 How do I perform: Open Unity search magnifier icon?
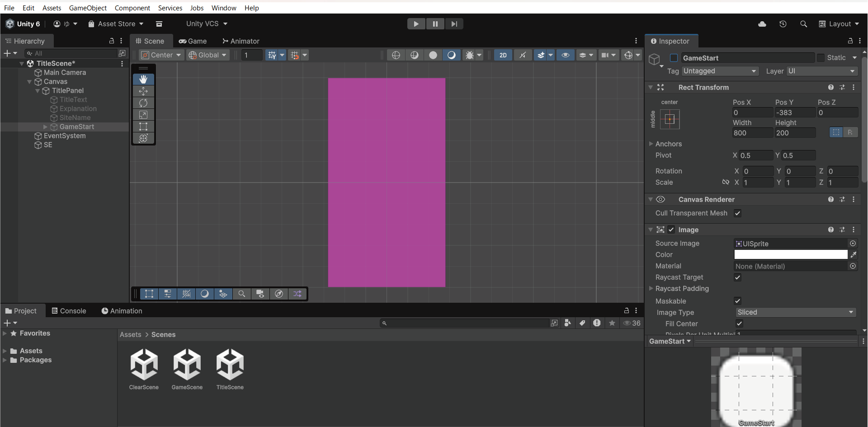(x=803, y=24)
